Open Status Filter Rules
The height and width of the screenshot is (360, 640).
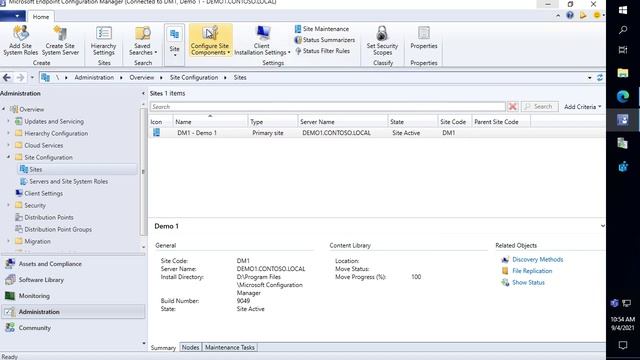click(322, 51)
